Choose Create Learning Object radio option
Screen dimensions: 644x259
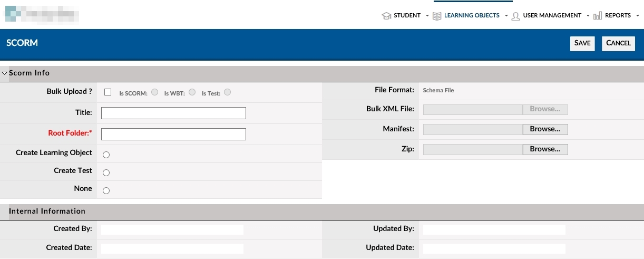[x=106, y=155]
